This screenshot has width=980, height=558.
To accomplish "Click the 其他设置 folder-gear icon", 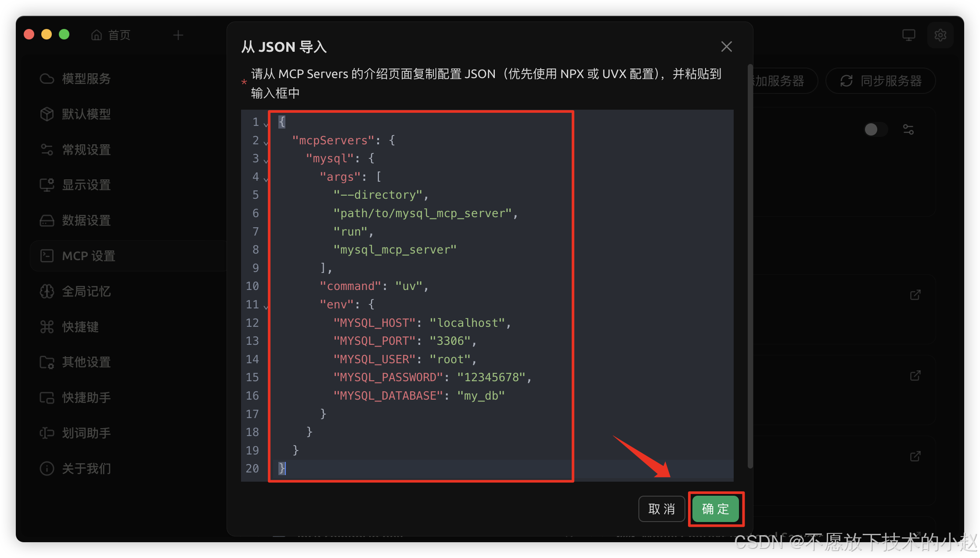I will 47,362.
